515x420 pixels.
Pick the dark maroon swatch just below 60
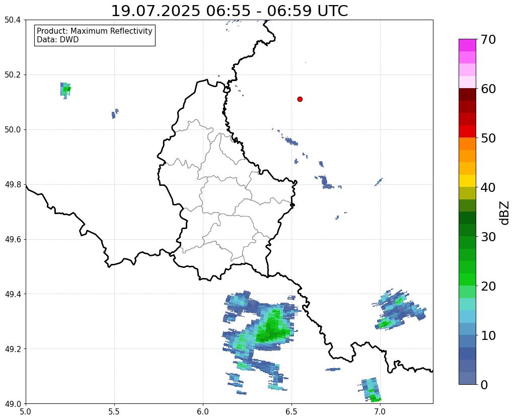(x=467, y=95)
